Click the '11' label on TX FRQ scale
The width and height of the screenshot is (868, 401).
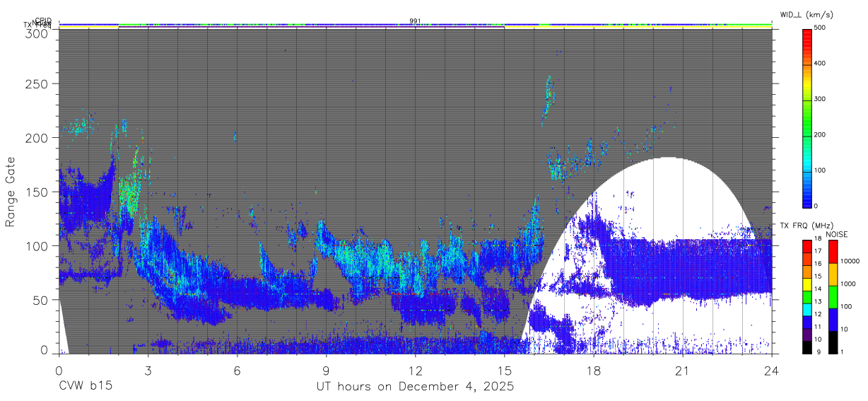pyautogui.click(x=818, y=327)
